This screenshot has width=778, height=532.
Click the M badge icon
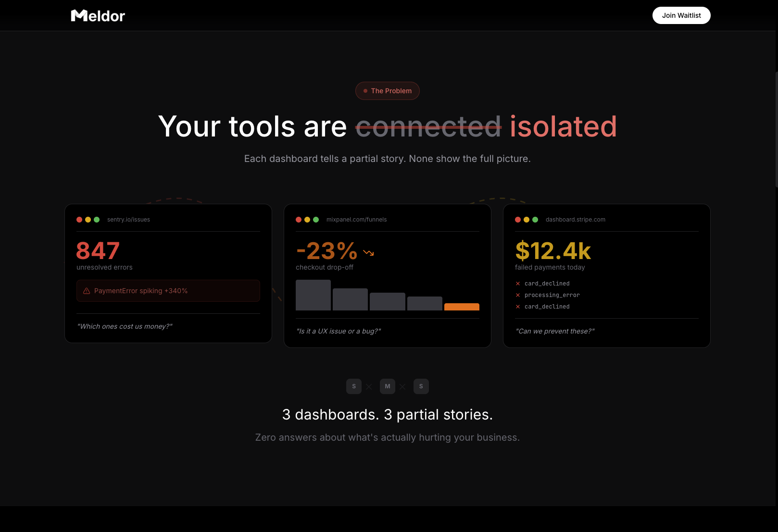[388, 386]
